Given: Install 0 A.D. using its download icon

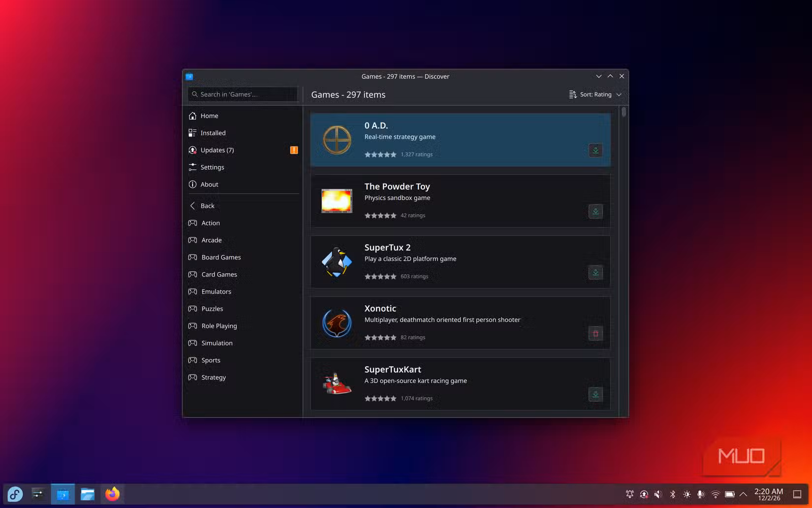Looking at the screenshot, I should point(595,150).
